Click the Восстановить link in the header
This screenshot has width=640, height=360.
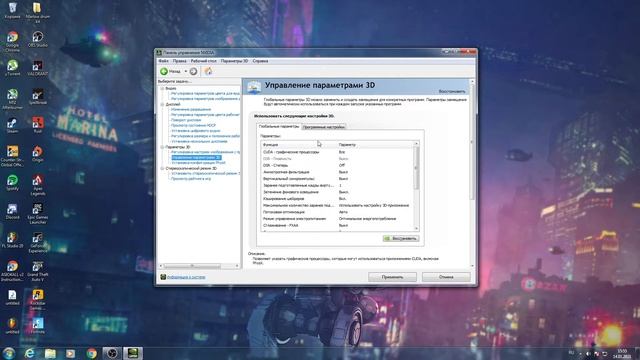pyautogui.click(x=452, y=91)
